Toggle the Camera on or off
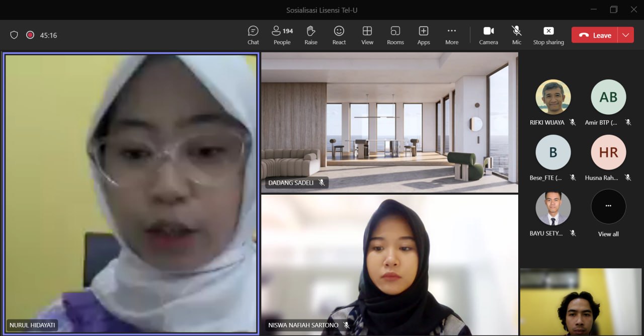The width and height of the screenshot is (644, 336). click(489, 35)
